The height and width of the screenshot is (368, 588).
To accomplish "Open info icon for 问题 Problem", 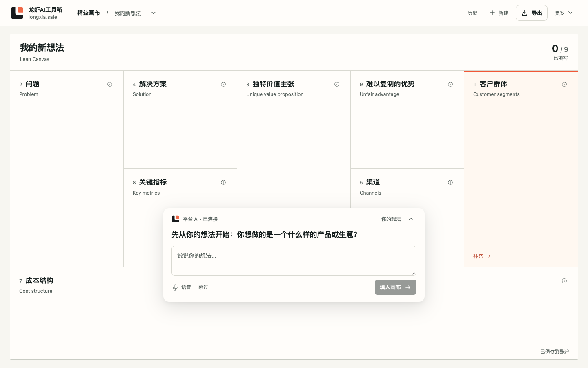I will (x=110, y=84).
